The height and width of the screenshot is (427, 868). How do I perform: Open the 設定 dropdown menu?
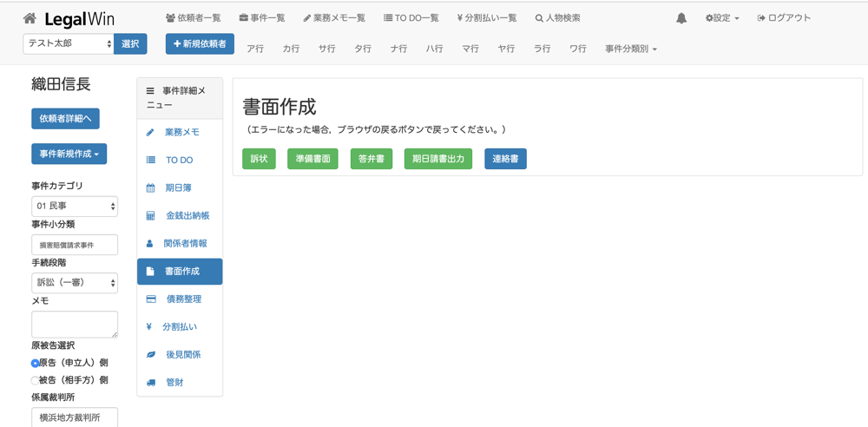[722, 18]
